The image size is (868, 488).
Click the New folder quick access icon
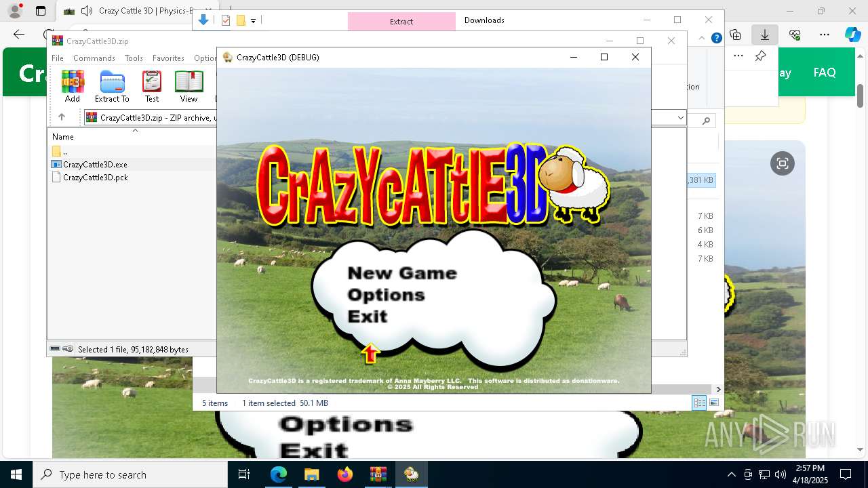241,20
